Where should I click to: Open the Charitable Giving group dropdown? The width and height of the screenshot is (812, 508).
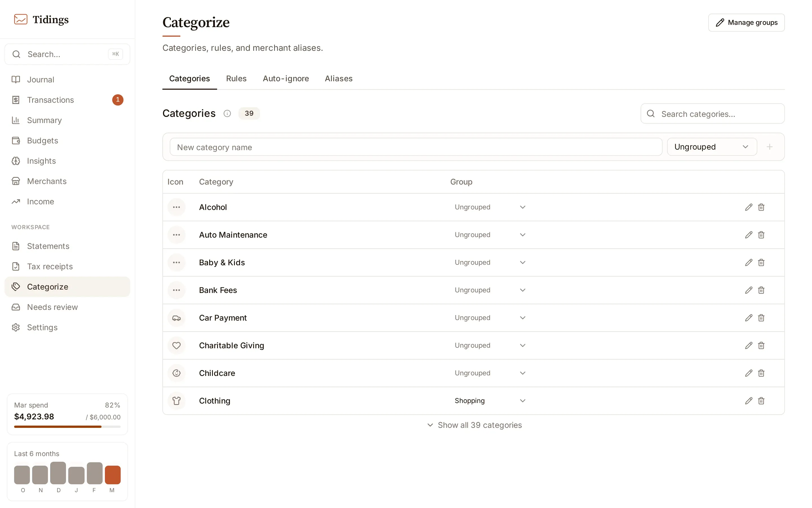(490, 345)
